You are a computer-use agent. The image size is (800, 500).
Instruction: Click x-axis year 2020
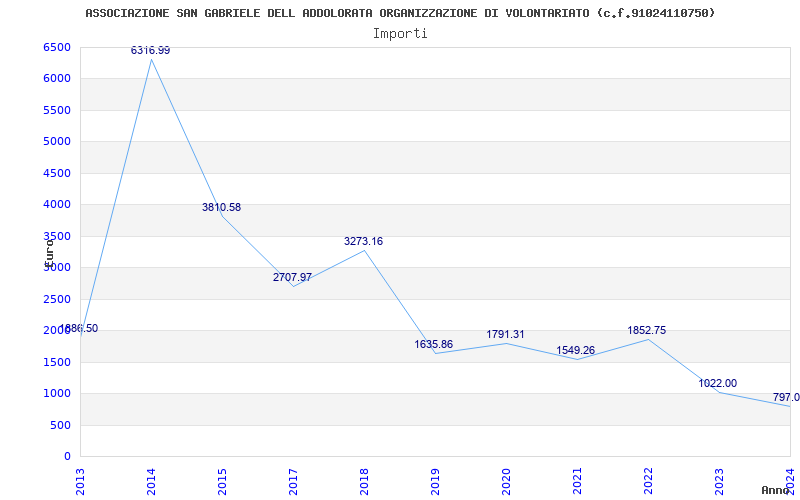[x=506, y=481]
